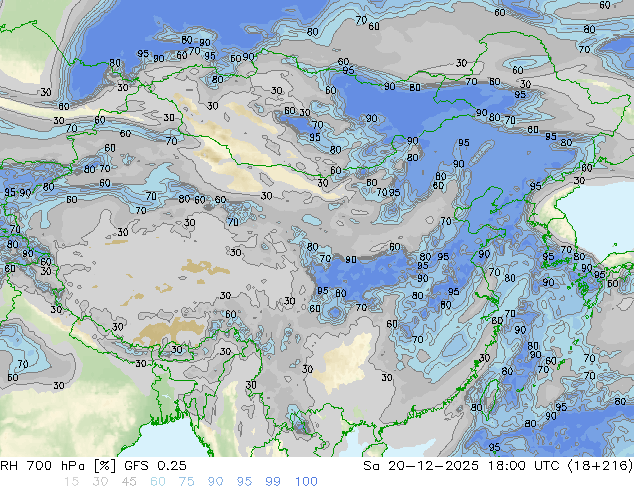Select the legend value 30 below the title
The height and width of the screenshot is (490, 634).
(x=100, y=482)
